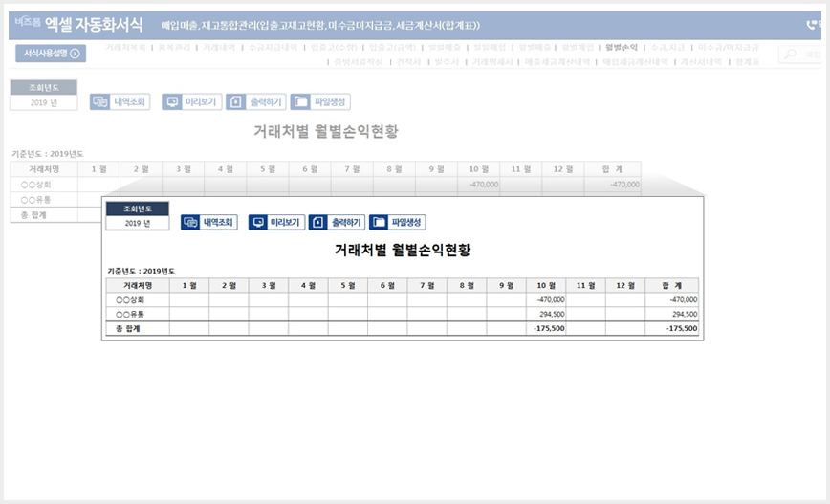
Task: Open the 서식사용설명 guide button
Action: [51, 54]
